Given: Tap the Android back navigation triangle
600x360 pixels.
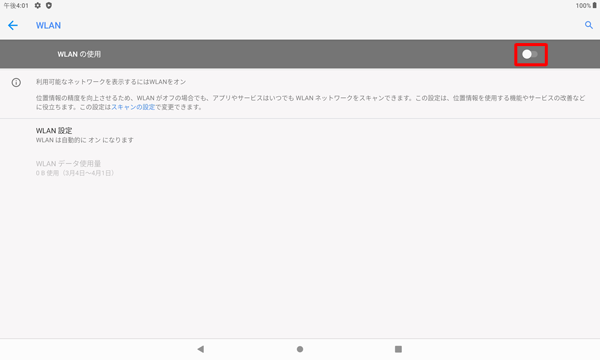Looking at the screenshot, I should tap(201, 349).
